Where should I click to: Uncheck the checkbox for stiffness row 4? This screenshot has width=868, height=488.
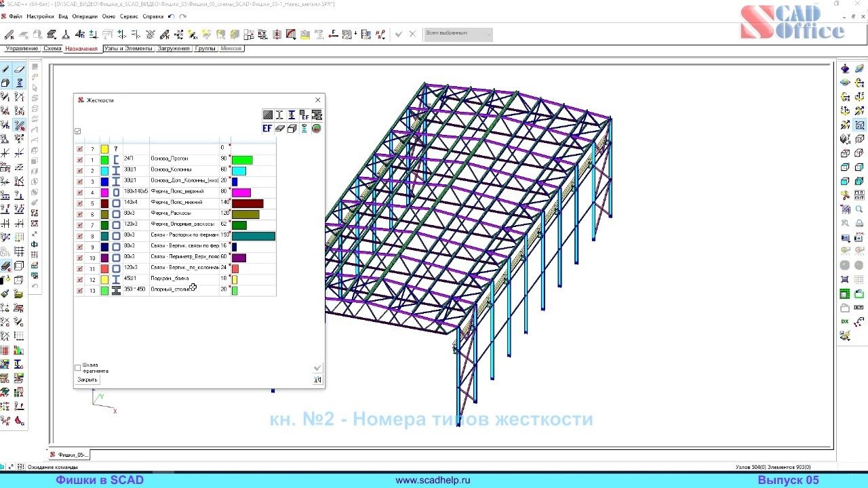(x=80, y=192)
